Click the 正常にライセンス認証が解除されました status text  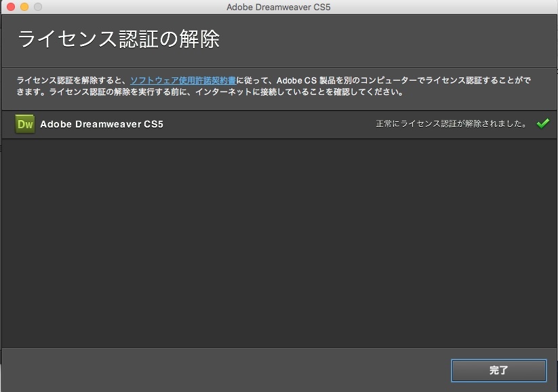452,123
